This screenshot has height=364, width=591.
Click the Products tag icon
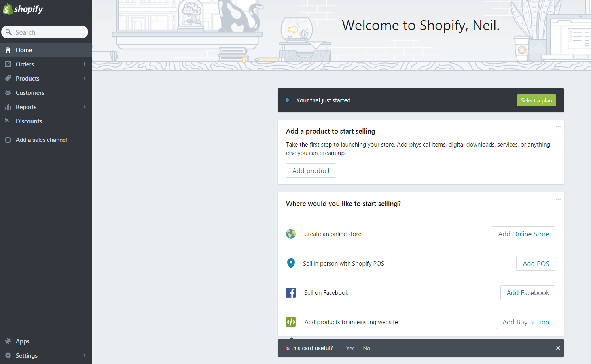coord(8,78)
